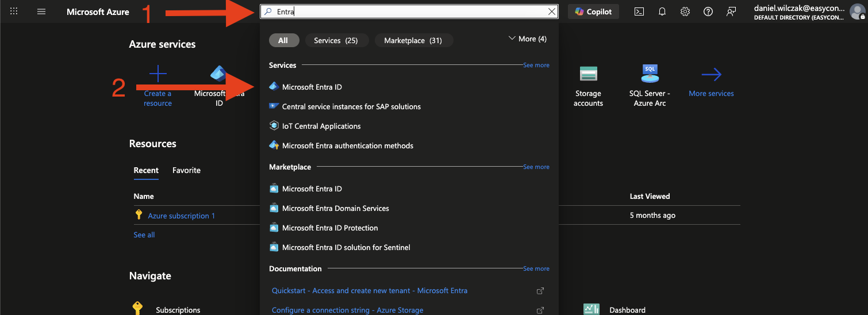Click the Create a resource plus icon

point(158,74)
